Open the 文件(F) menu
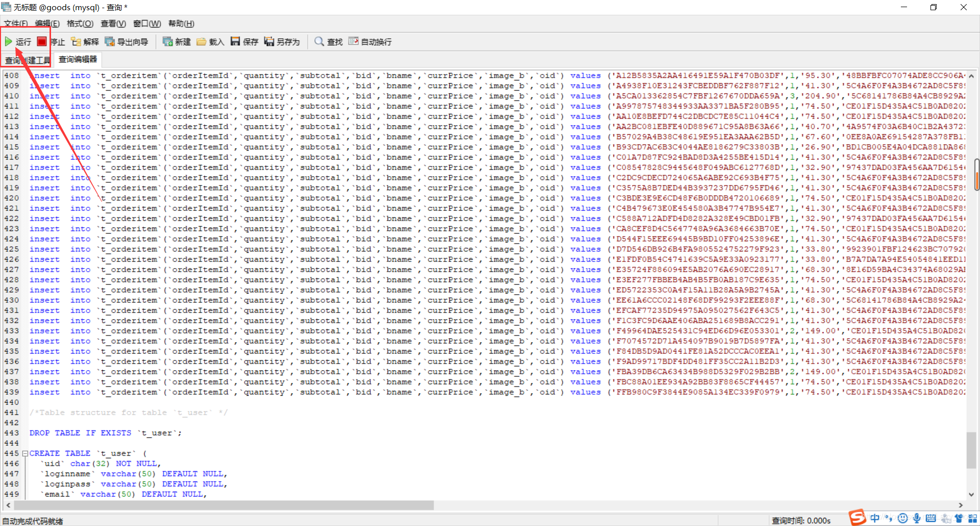The image size is (980, 526). tap(16, 23)
